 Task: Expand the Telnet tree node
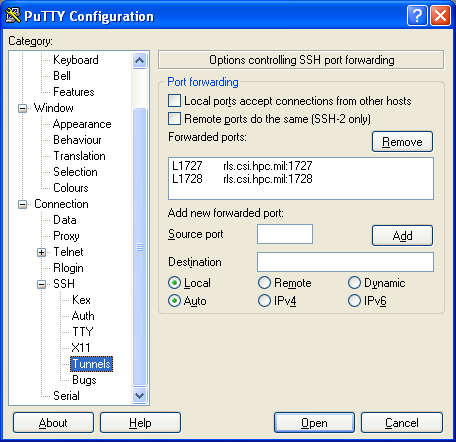pos(41,252)
